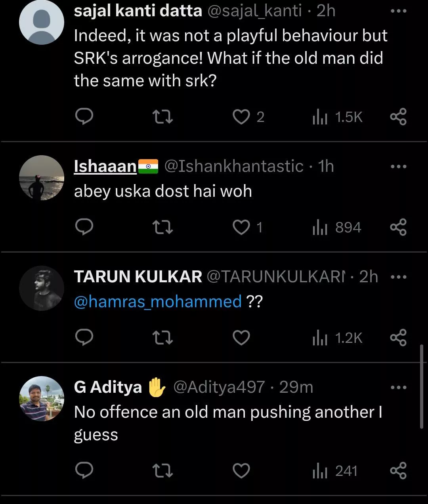Open G Aditya's profile picture
428x504 pixels.
(42, 398)
